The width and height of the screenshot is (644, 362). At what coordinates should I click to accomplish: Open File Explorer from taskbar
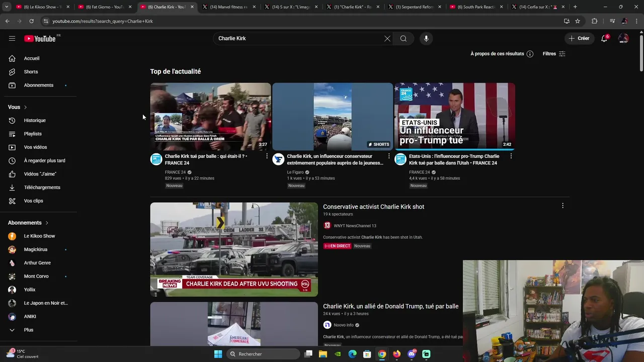click(323, 354)
